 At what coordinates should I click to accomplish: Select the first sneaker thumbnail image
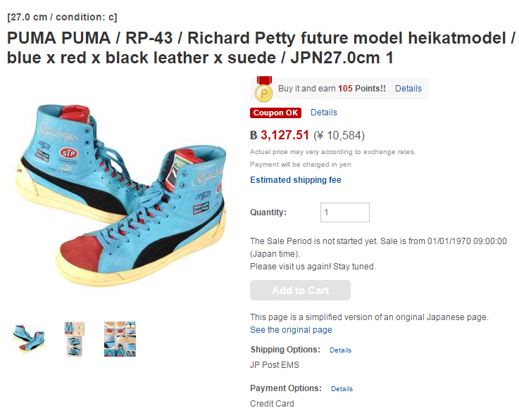coord(28,339)
